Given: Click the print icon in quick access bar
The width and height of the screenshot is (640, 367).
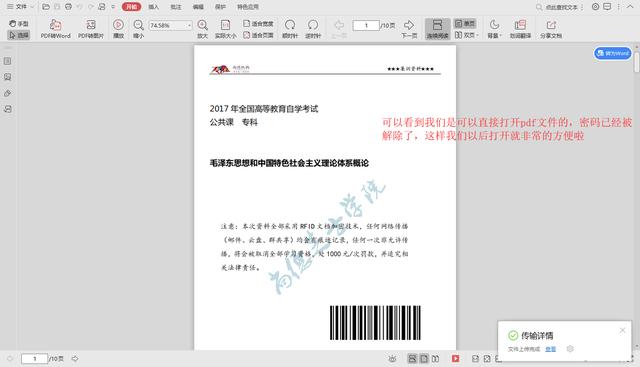Looking at the screenshot, I should 68,7.
